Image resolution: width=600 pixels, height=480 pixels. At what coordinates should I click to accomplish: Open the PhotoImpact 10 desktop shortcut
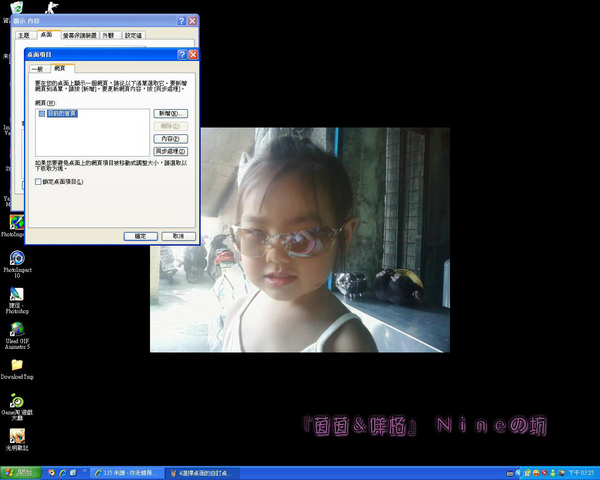17,264
